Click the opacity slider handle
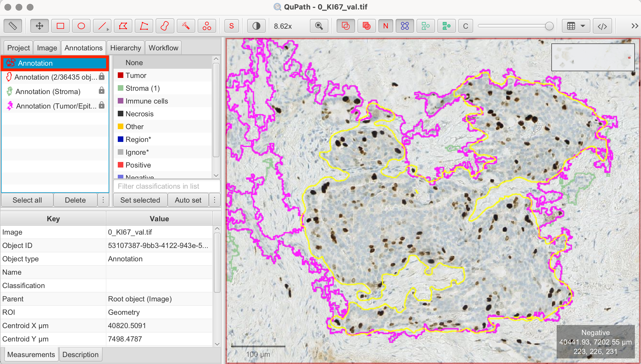 549,26
